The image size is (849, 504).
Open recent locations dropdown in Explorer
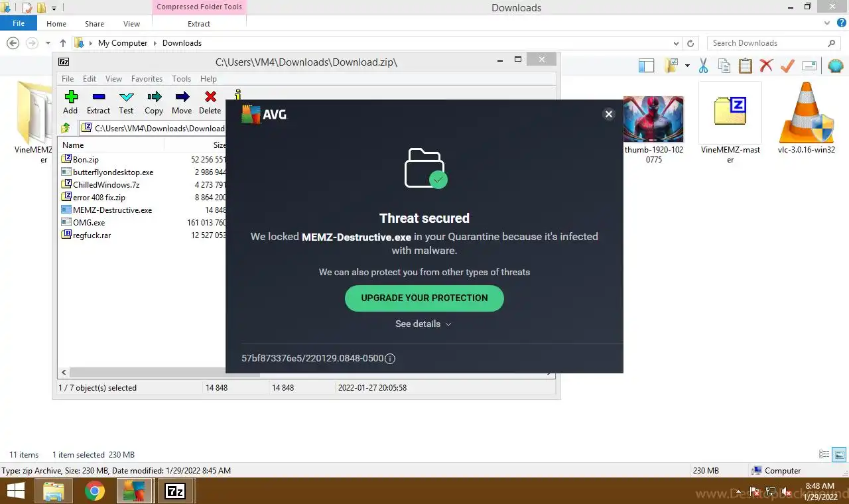click(48, 43)
